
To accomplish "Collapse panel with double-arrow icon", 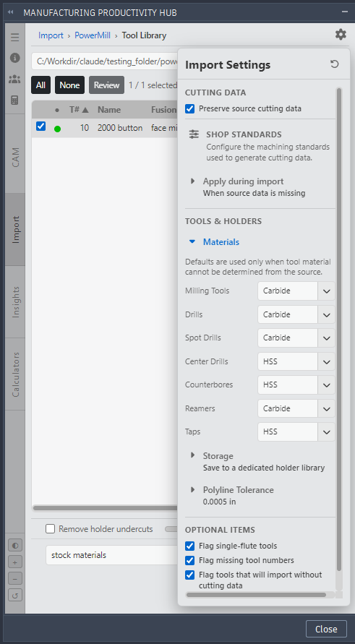I will [x=10, y=12].
